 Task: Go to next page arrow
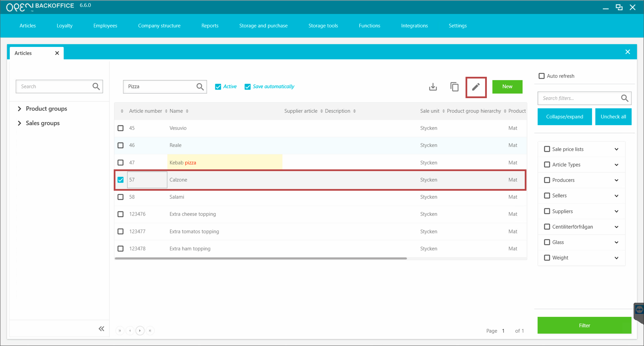[140, 330]
